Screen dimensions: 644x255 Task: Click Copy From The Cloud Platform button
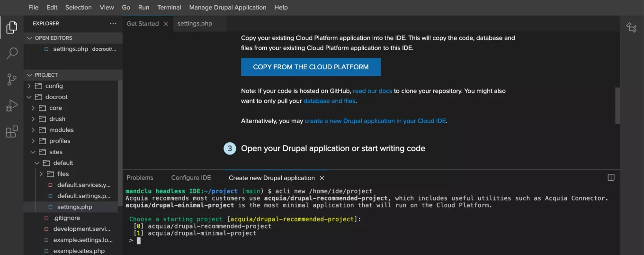click(x=311, y=67)
